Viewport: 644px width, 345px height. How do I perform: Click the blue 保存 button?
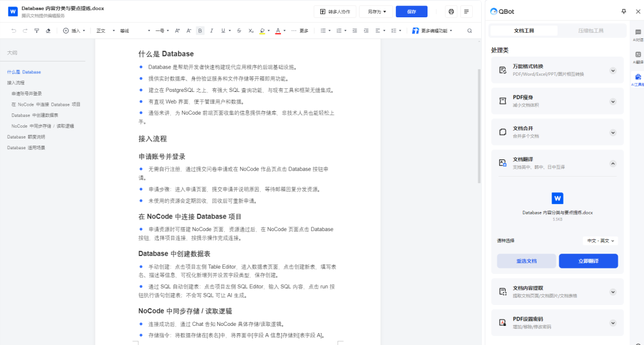[411, 11]
